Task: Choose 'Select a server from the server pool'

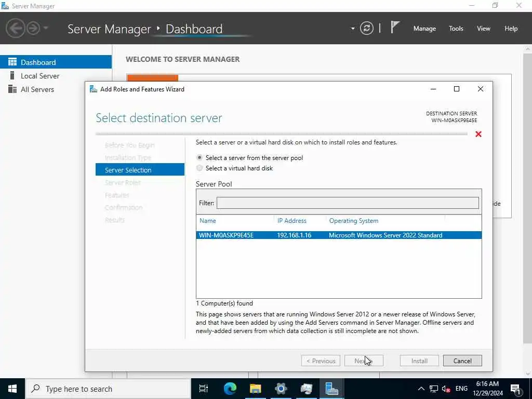Action: (199, 158)
